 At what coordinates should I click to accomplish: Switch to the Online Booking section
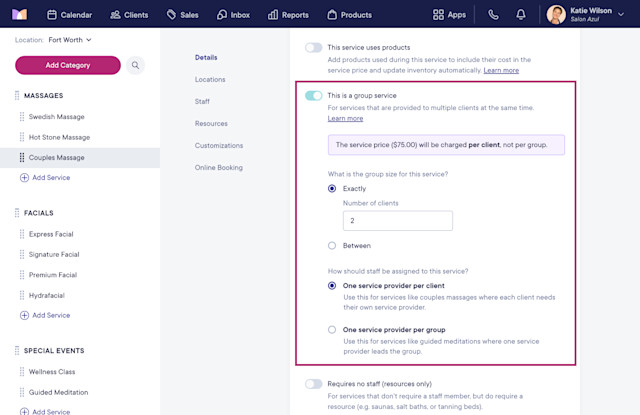pos(219,168)
